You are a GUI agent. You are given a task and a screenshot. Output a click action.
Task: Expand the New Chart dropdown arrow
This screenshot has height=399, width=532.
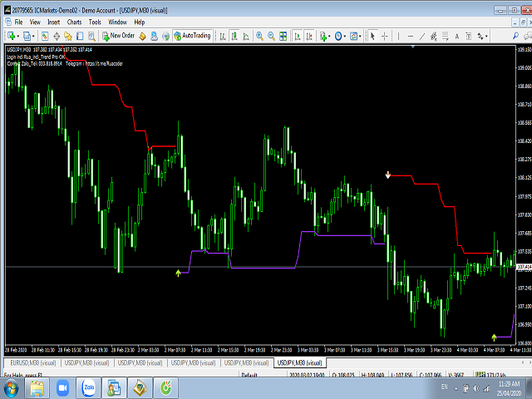coord(17,36)
